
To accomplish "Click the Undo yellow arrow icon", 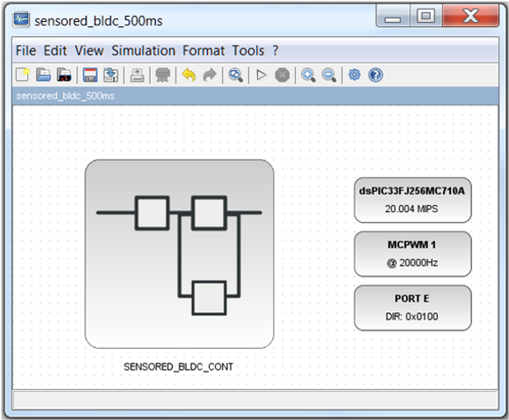I will [x=189, y=75].
